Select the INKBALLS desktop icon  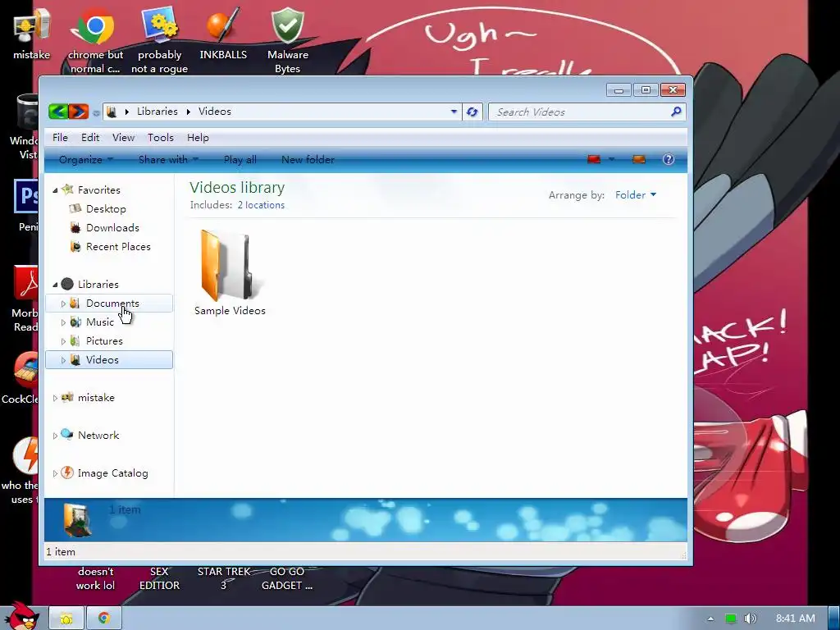pos(223,33)
